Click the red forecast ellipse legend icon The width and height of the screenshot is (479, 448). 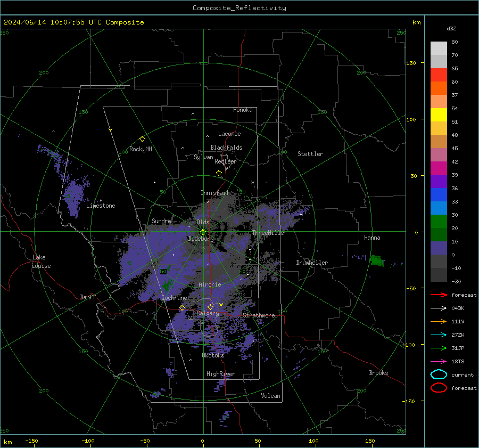point(439,388)
